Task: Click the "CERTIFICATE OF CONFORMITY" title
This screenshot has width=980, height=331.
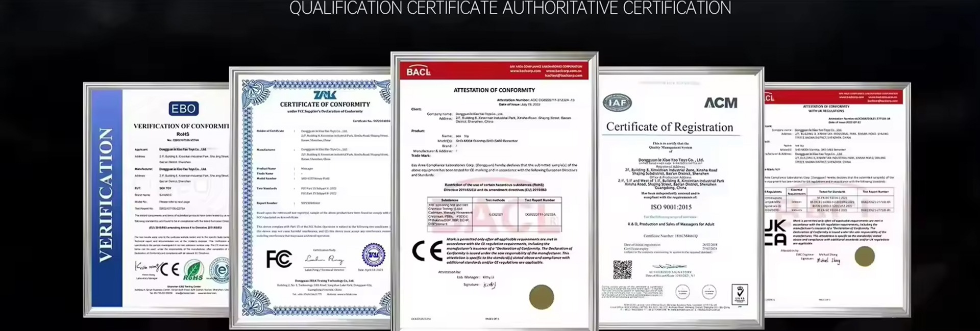Action: (325, 104)
